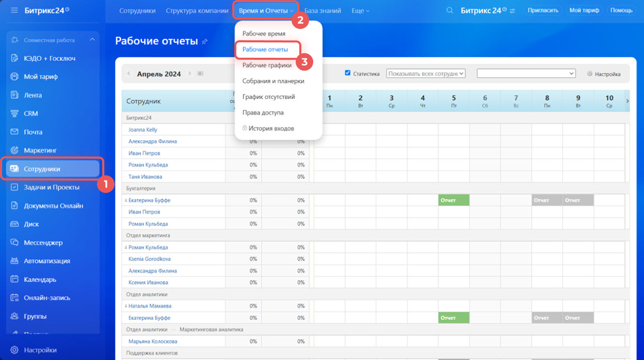Screen dimensions: 644x360
Task: Click the Поддержка клиентов department row
Action: [x=376, y=353]
